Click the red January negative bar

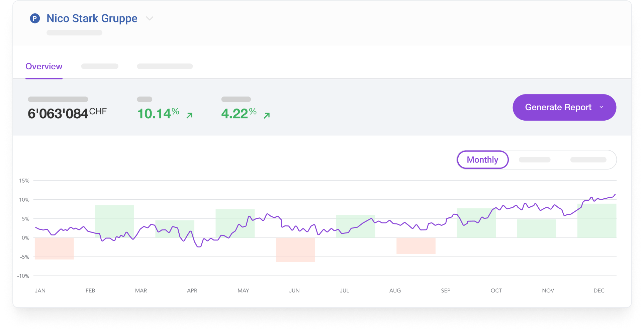pos(54,248)
